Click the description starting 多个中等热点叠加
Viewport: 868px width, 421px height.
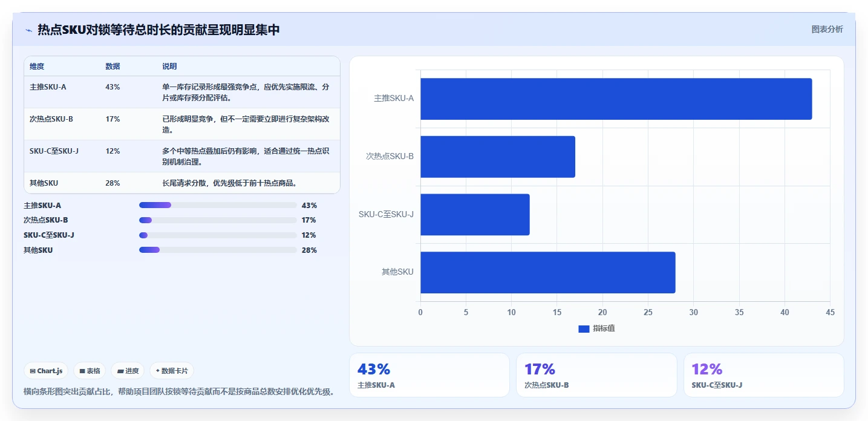(246, 156)
